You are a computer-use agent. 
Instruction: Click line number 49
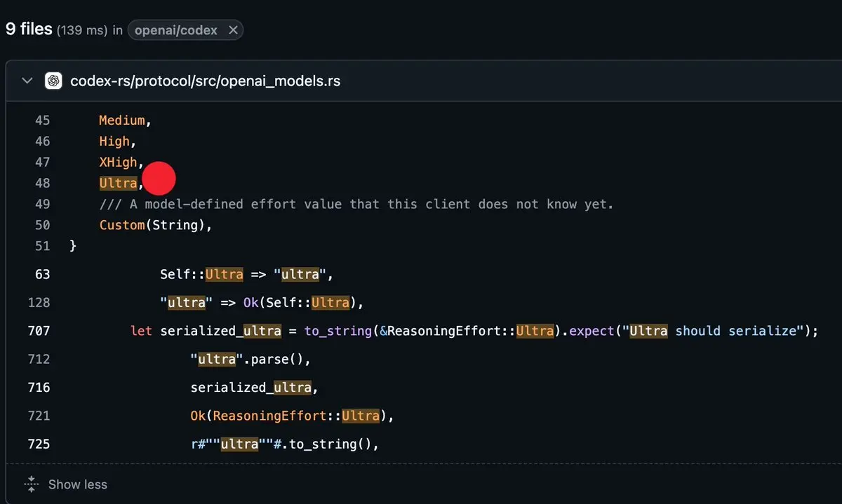[x=42, y=205]
